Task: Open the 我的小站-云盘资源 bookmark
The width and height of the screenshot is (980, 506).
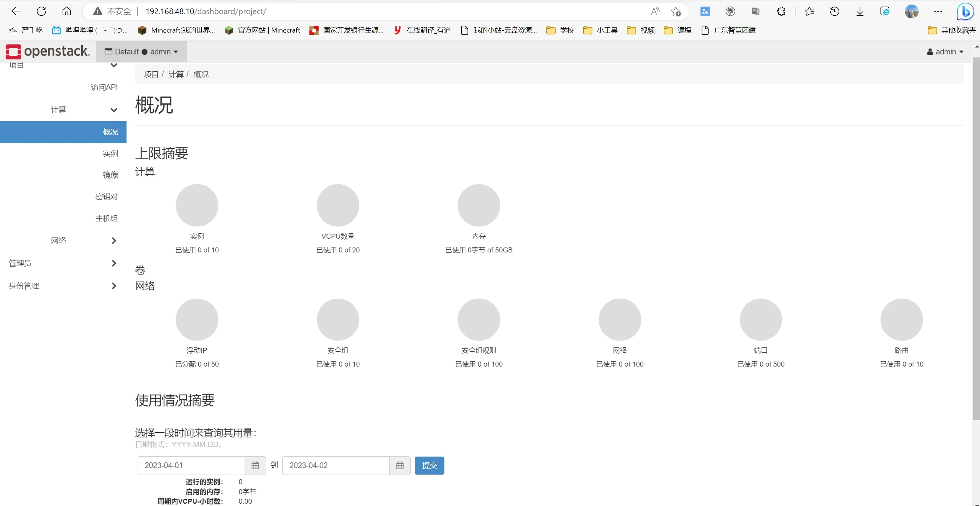Action: 499,30
